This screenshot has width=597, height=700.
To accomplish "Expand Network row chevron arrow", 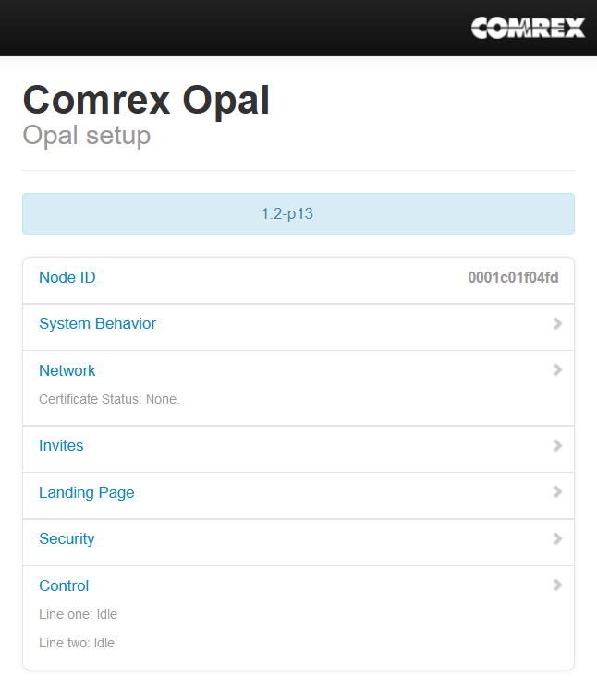I will click(557, 370).
